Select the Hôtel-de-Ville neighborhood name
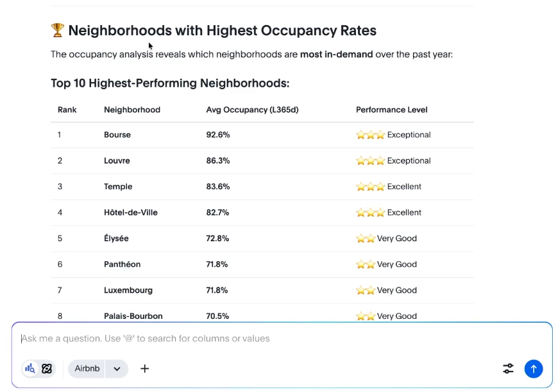This screenshot has width=558, height=392. pos(130,212)
